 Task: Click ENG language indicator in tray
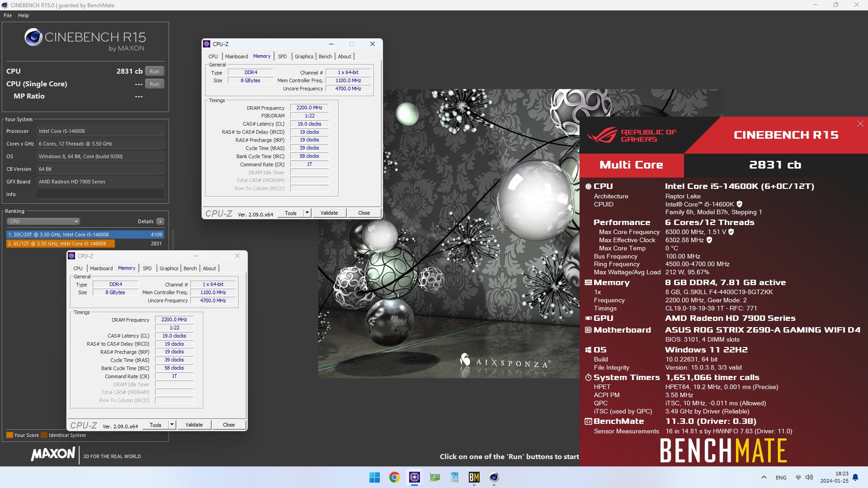pos(781,477)
